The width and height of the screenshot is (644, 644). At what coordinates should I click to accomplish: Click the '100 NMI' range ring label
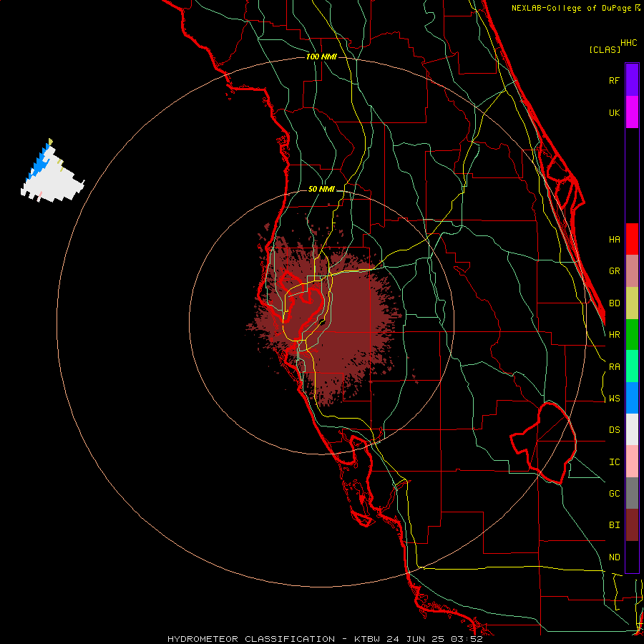click(321, 57)
